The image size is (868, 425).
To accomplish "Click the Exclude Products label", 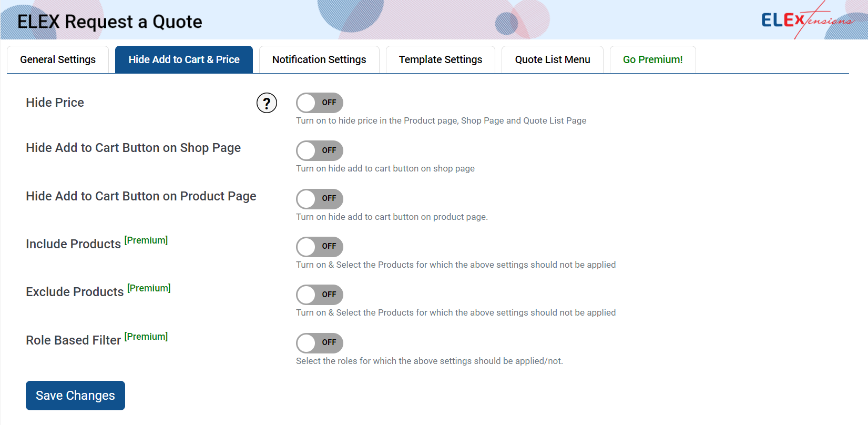I will [75, 292].
